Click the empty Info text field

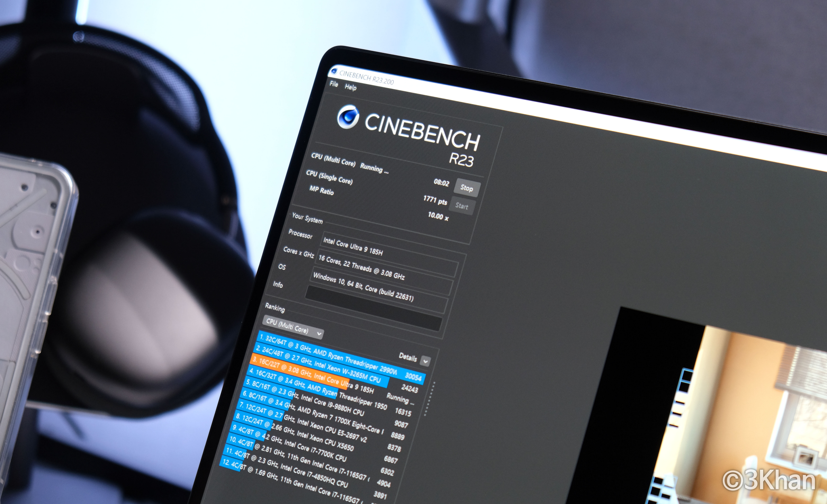pos(374,308)
